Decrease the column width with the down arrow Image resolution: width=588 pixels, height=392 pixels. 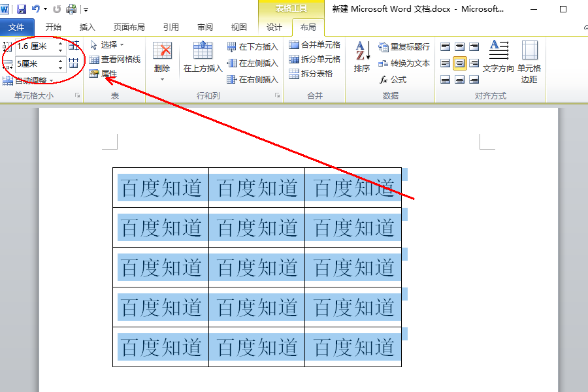coord(60,67)
